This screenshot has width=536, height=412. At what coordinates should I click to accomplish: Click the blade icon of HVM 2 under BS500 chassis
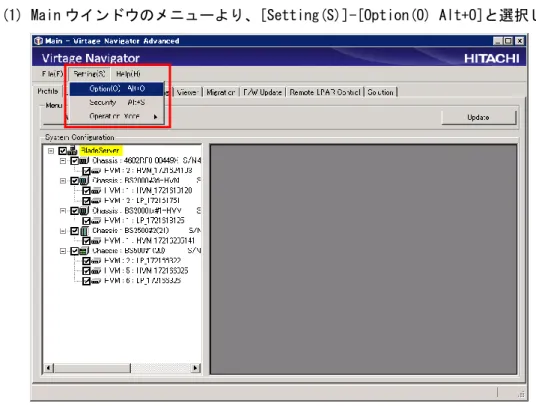tap(96, 261)
